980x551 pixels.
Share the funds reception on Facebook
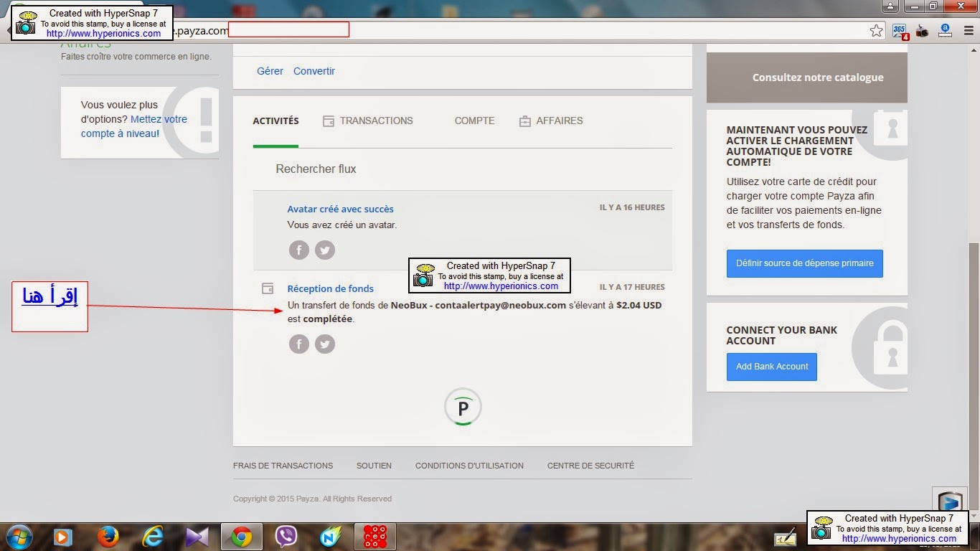[299, 344]
